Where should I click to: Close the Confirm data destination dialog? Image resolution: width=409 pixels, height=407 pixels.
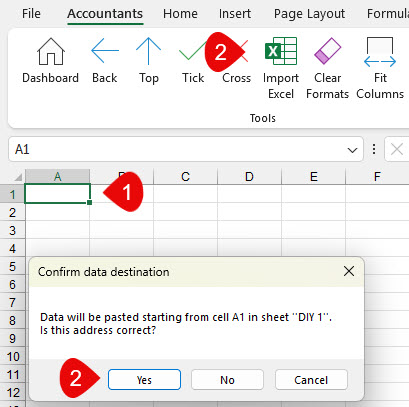pos(349,271)
